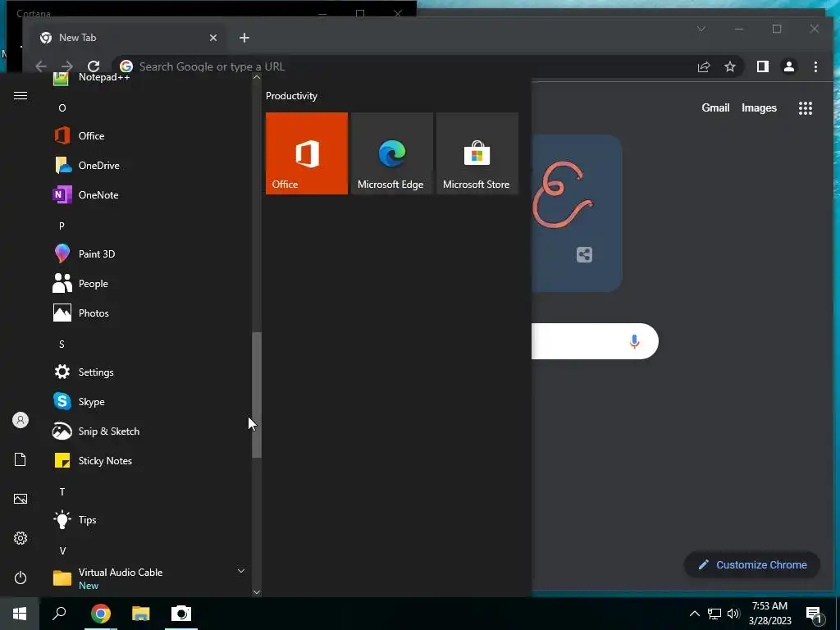Click the Windows Start button
The width and height of the screenshot is (840, 630).
(20, 614)
